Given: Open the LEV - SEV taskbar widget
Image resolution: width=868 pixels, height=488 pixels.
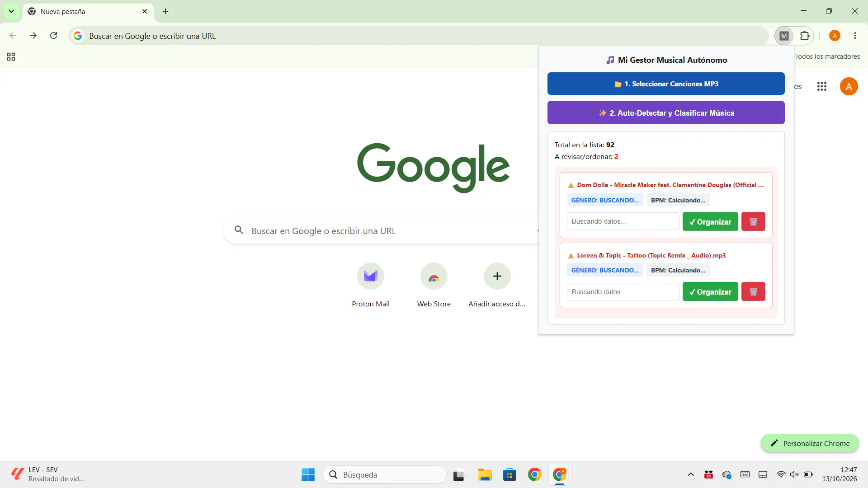Looking at the screenshot, I should pyautogui.click(x=47, y=474).
